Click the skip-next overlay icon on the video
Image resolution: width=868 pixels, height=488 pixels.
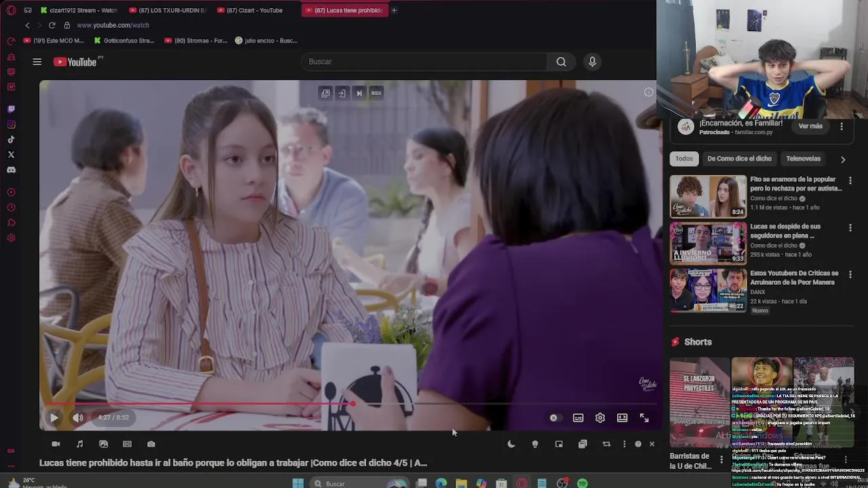359,93
